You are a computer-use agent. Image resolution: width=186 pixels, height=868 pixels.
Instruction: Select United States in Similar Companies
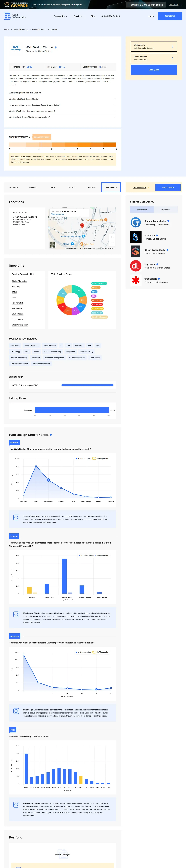(142, 210)
